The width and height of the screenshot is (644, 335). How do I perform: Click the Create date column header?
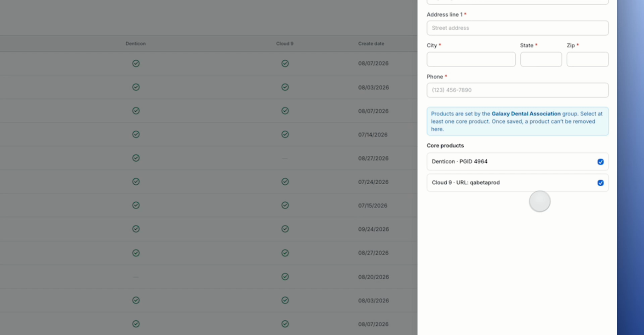tap(371, 44)
